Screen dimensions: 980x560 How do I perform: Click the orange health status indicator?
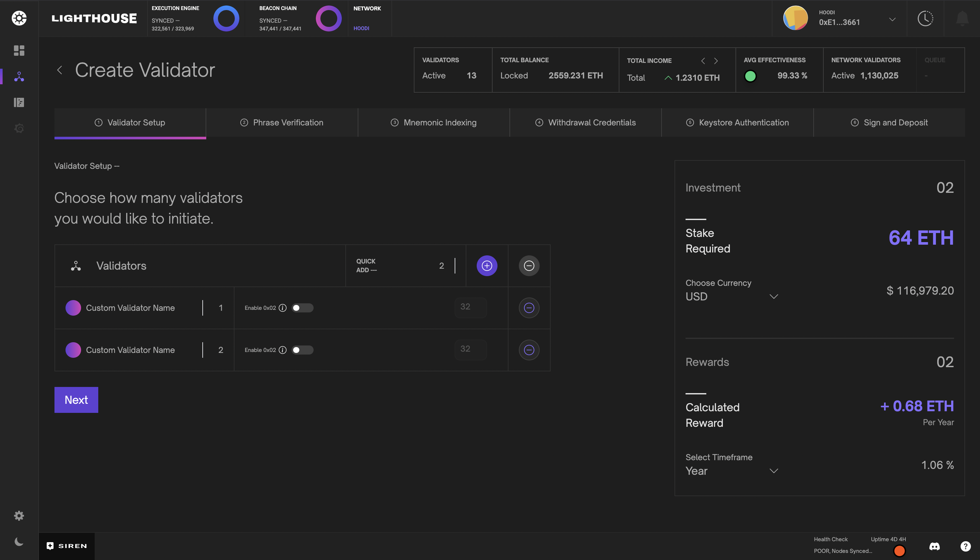(x=899, y=551)
